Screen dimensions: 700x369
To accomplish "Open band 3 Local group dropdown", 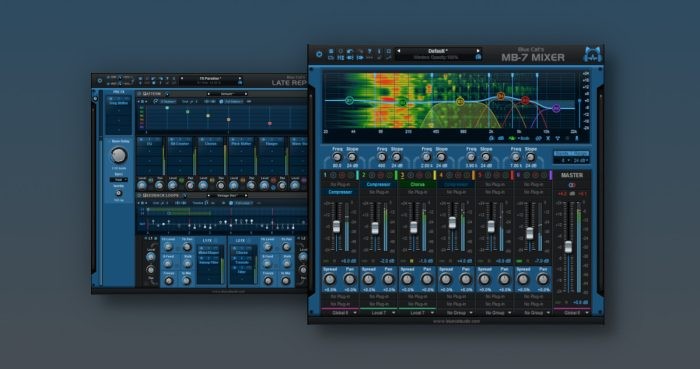I will (x=417, y=313).
